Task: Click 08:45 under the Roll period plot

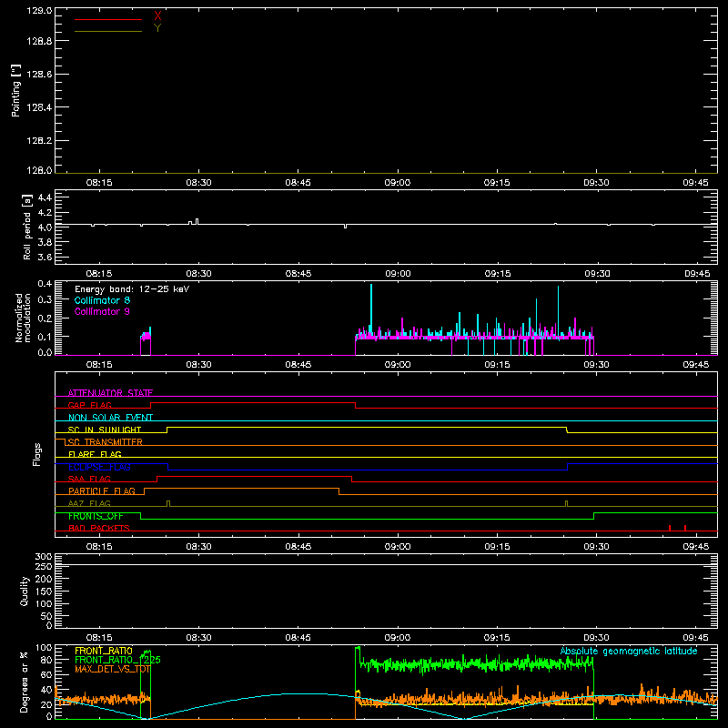Action: [298, 274]
